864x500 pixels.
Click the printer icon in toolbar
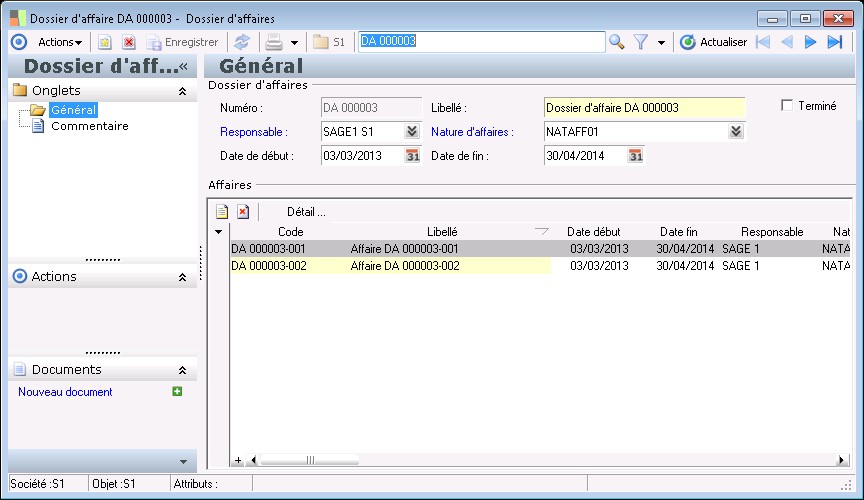coord(273,42)
